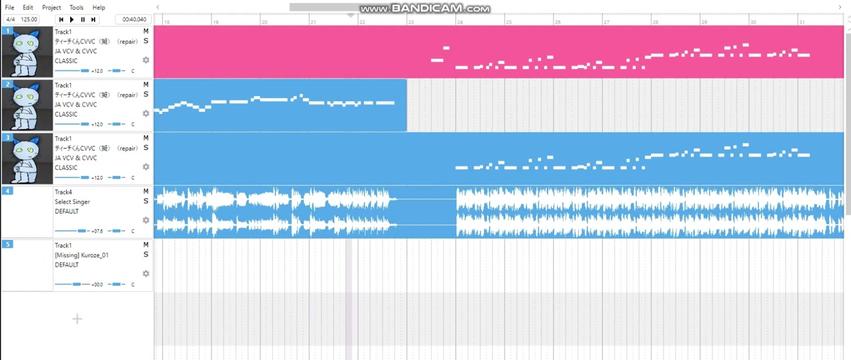851x360 pixels.
Task: Solo track 3 with its S button
Action: tap(145, 148)
